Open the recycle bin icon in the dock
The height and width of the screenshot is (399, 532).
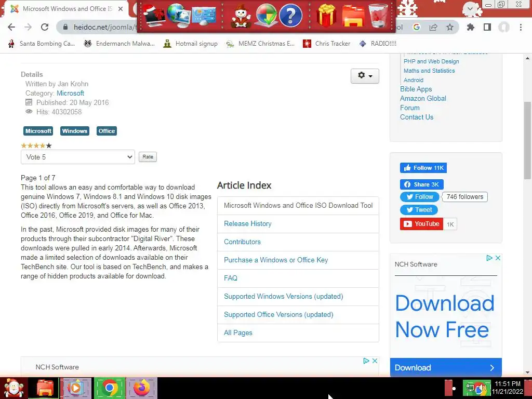coord(378,16)
